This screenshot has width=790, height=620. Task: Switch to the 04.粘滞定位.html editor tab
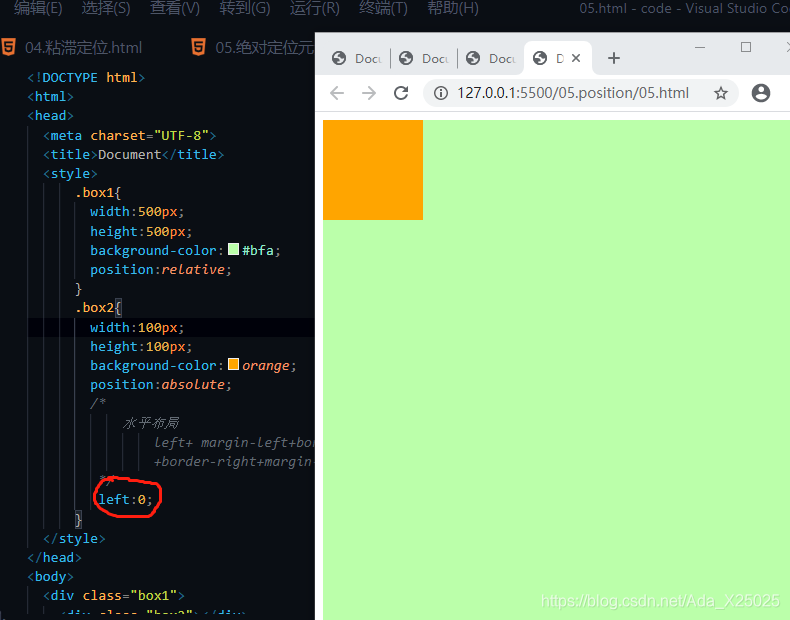[83, 48]
